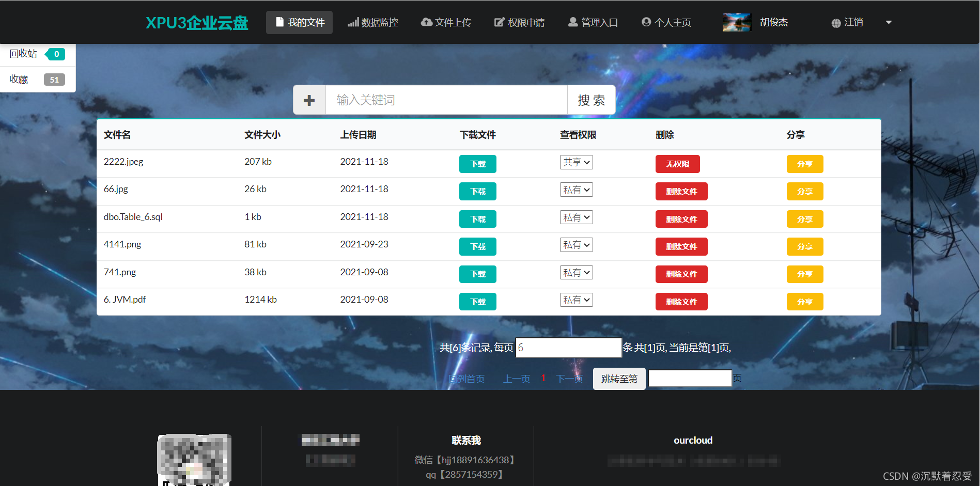Expand the dropdown arrow at navbar far right
The image size is (980, 486).
(889, 23)
